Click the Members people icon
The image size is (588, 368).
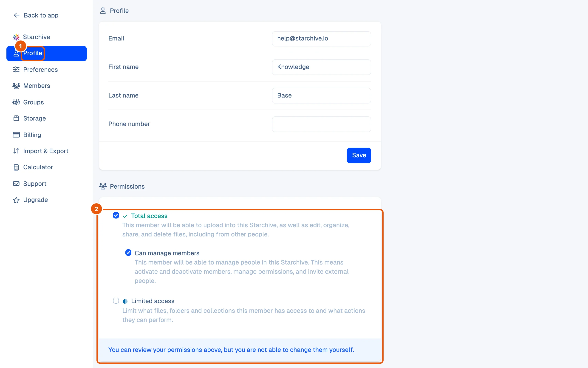click(x=16, y=86)
